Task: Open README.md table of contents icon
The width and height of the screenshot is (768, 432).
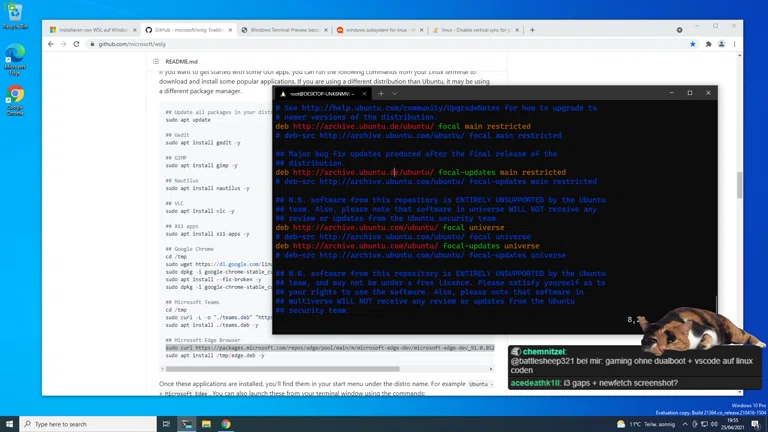Action: [156, 61]
